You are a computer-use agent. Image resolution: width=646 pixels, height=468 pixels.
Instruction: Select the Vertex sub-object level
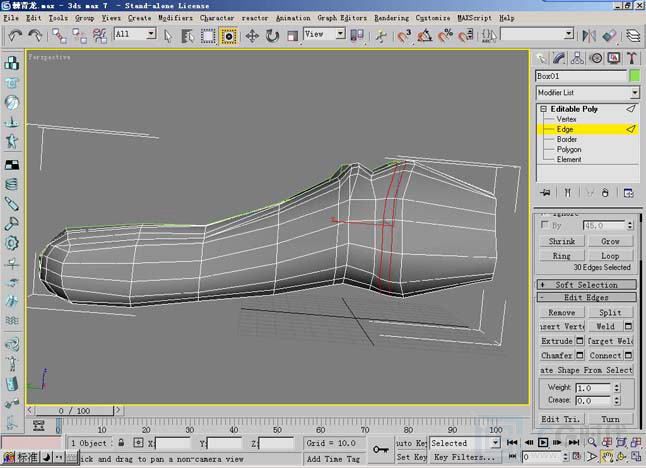click(x=566, y=119)
